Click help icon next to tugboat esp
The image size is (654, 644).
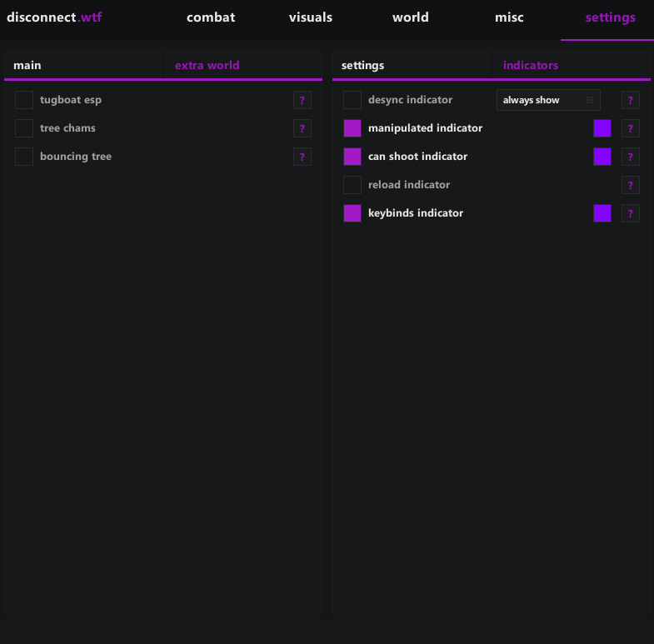tap(302, 100)
